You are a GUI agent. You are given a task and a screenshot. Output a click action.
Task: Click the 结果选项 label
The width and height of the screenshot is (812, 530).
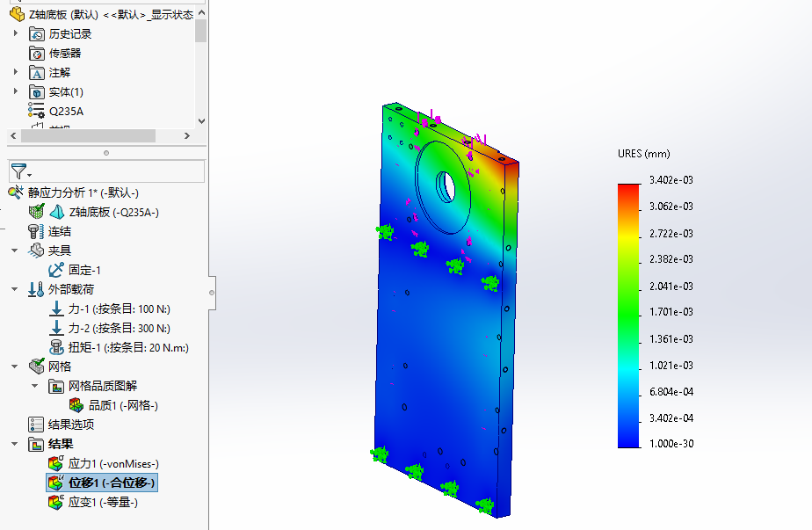(71, 425)
